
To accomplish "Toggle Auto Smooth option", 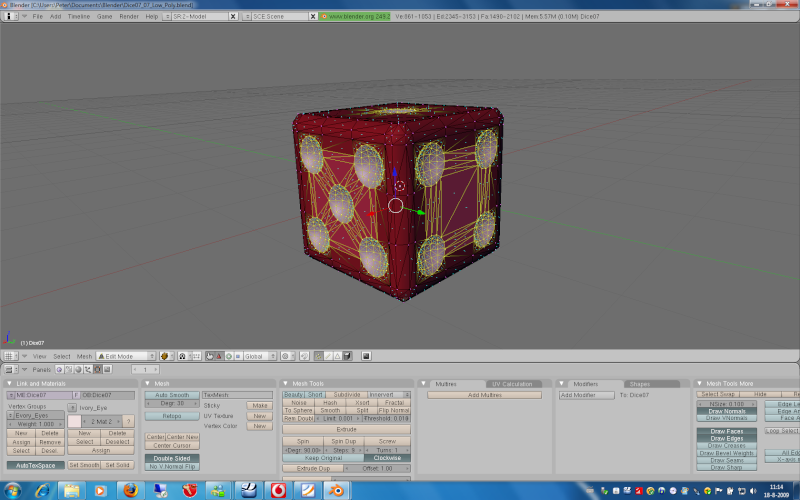I will tap(172, 395).
